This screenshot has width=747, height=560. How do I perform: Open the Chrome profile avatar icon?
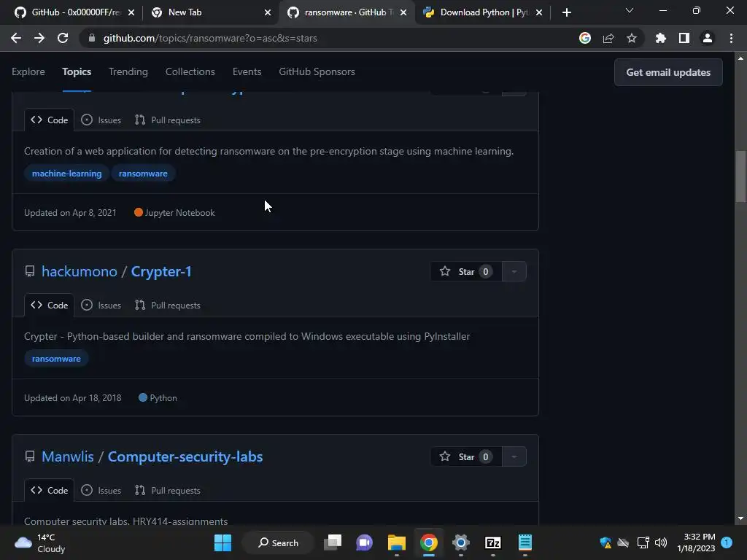point(708,38)
